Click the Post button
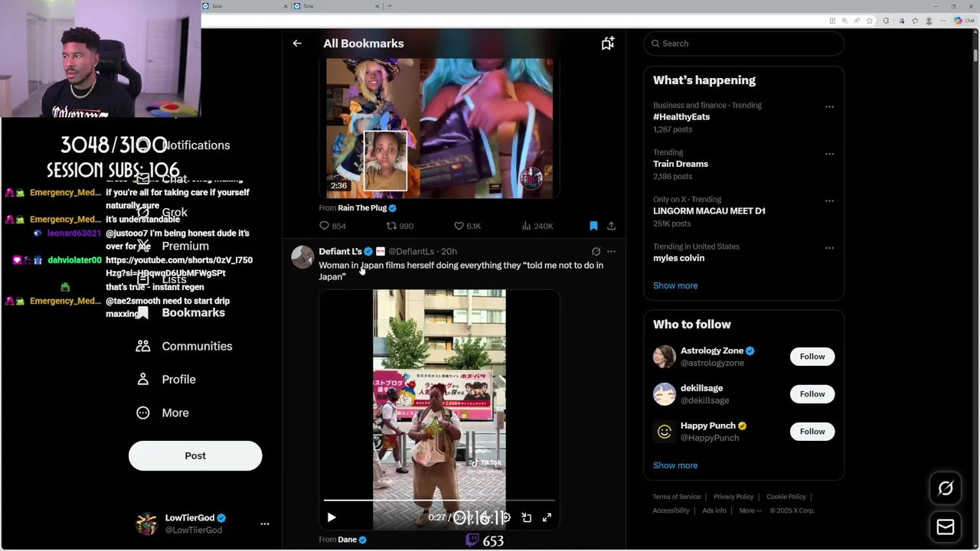The width and height of the screenshot is (980, 551). [195, 456]
